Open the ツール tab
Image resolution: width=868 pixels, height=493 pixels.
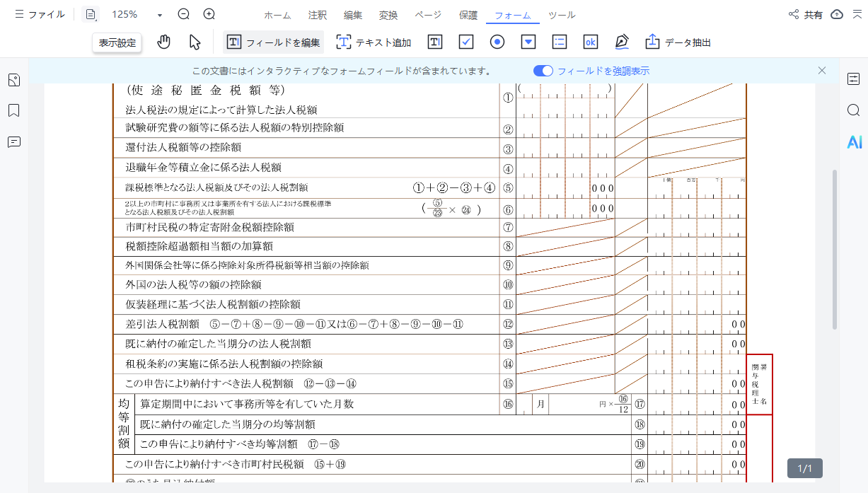[562, 16]
